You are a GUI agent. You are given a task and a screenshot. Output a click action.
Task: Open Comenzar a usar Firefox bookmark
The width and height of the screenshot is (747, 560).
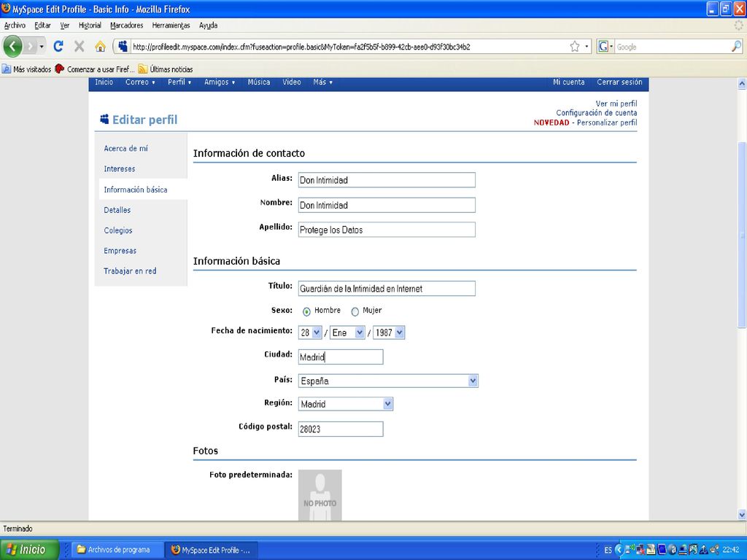[x=94, y=69]
